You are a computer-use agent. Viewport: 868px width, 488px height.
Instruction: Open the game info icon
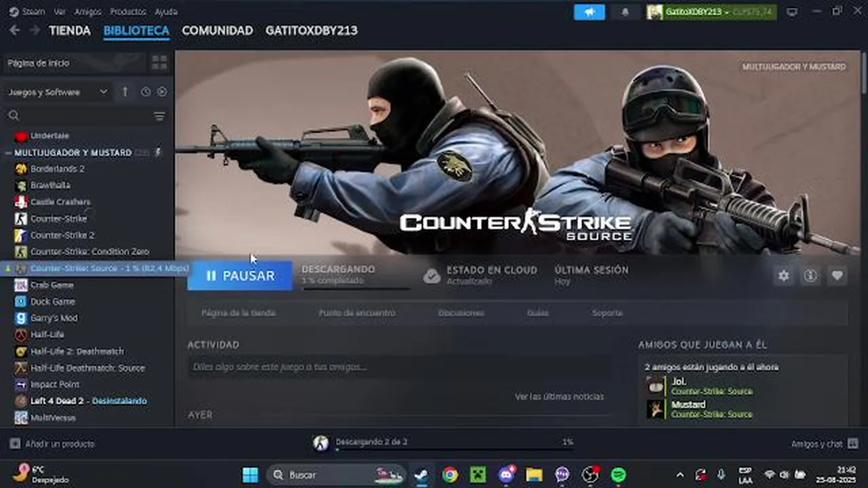coord(810,276)
